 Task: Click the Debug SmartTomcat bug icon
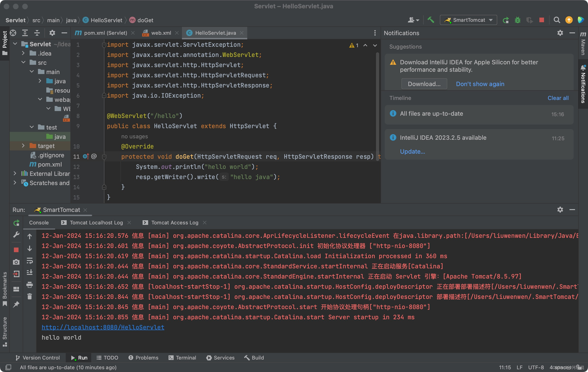pyautogui.click(x=517, y=20)
